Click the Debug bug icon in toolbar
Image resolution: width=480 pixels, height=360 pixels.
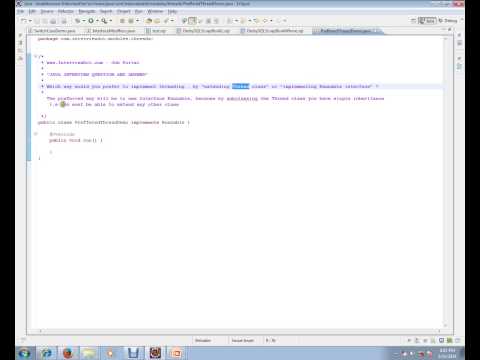[x=77, y=21]
